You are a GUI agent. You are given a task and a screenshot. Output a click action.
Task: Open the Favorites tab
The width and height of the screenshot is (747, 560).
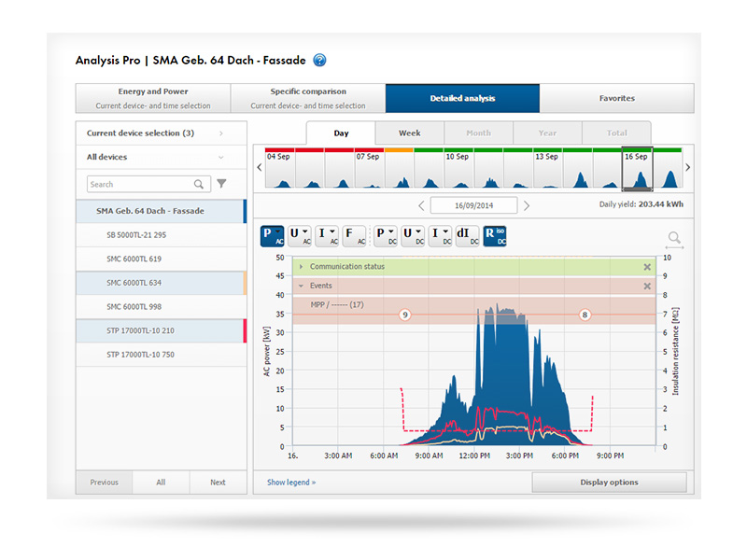pyautogui.click(x=616, y=97)
